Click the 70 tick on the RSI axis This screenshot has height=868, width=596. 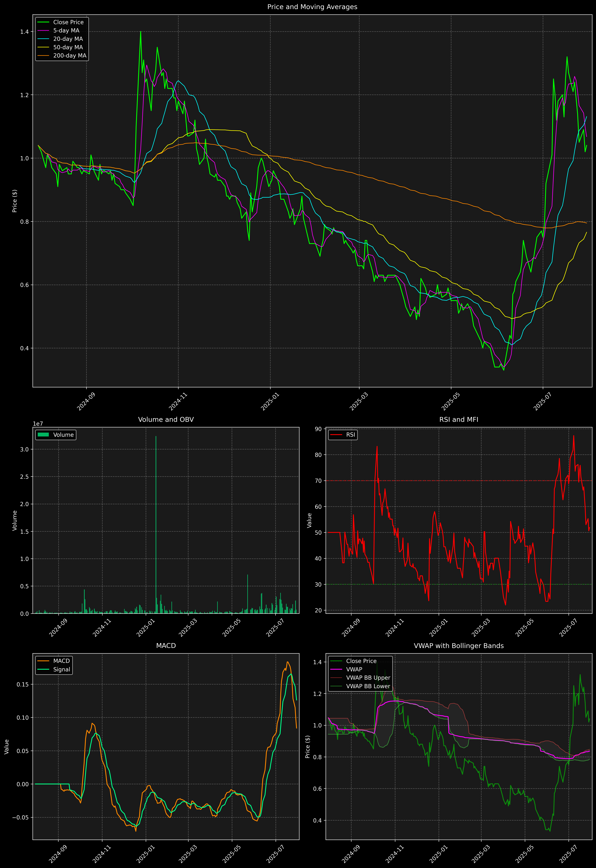point(319,481)
